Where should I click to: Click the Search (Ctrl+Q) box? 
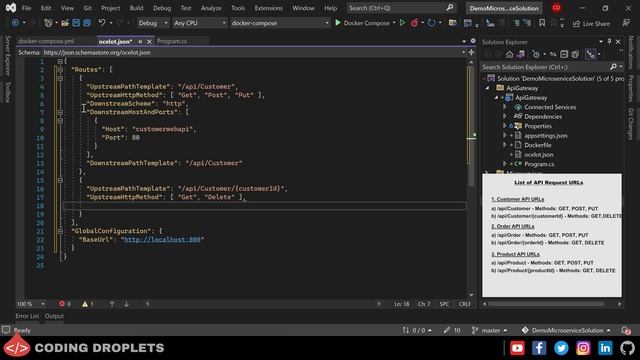pyautogui.click(x=401, y=8)
